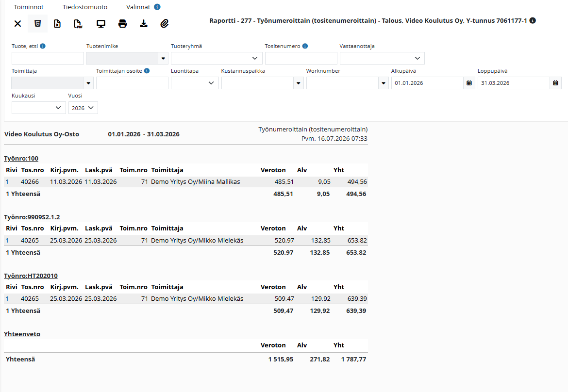
Task: Click the Tositenumero input field
Action: tap(301, 58)
